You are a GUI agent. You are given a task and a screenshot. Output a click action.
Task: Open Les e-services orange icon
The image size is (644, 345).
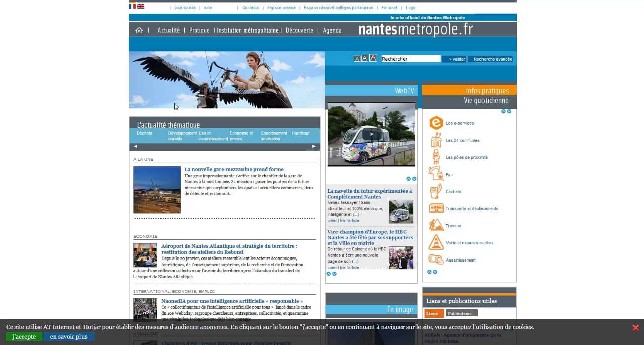coord(436,123)
